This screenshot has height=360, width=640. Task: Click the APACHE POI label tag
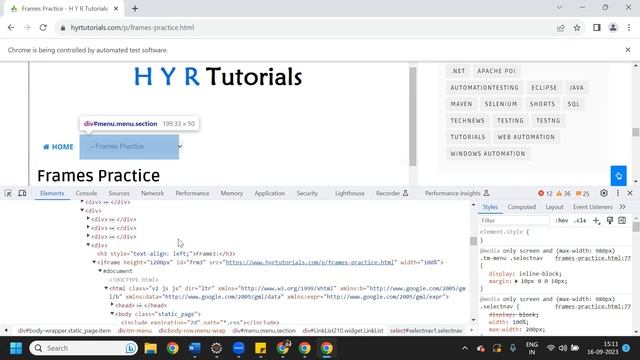pos(496,71)
